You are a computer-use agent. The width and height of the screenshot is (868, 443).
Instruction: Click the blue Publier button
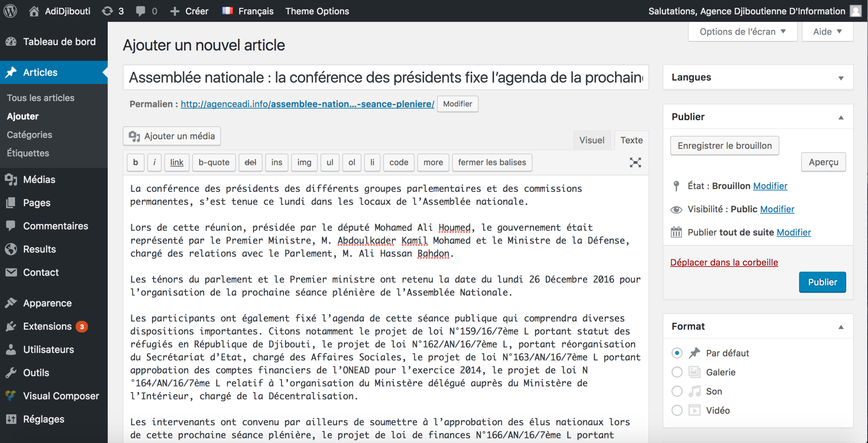point(822,282)
